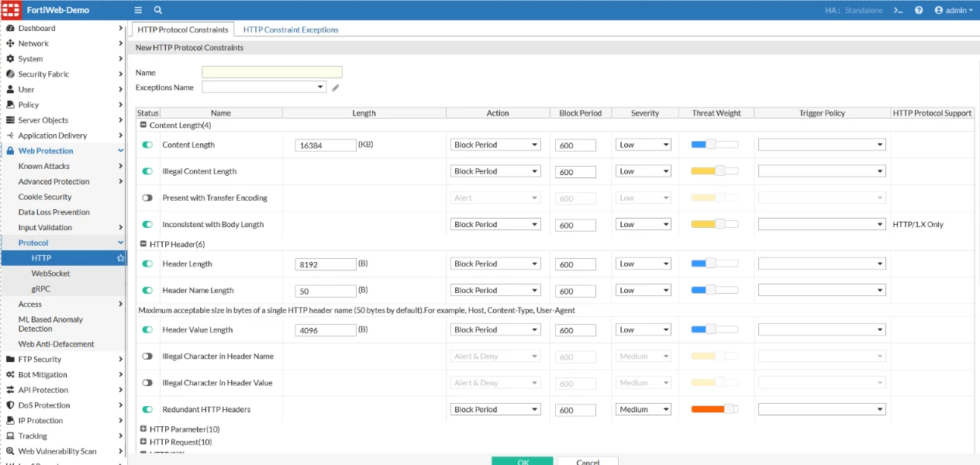Open WebSocket in Protocol submenu
Viewport: 980px width, 465px height.
pyautogui.click(x=50, y=274)
